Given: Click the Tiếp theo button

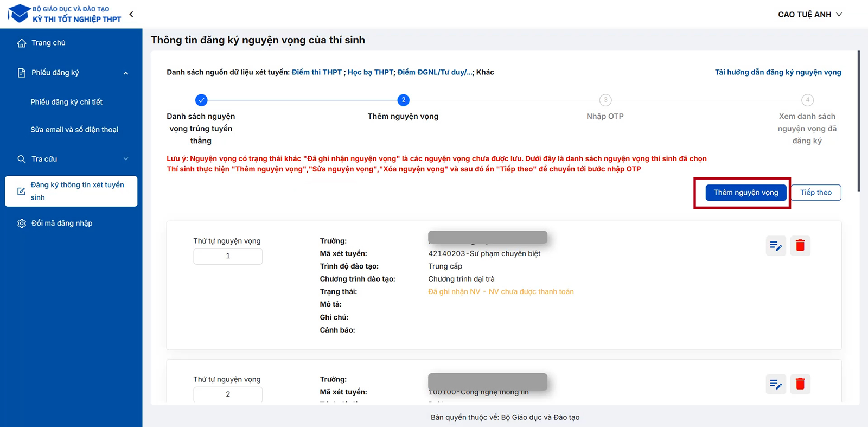Looking at the screenshot, I should 815,193.
